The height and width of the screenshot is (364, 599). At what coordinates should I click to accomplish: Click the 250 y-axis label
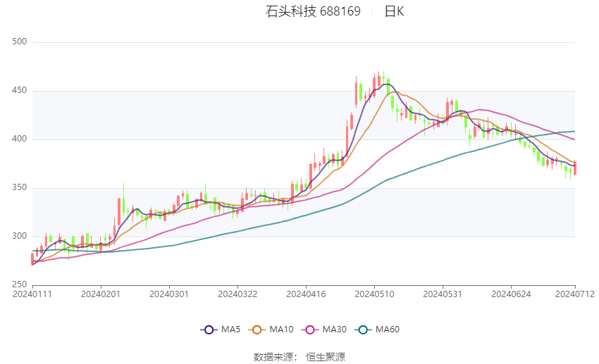coord(20,284)
